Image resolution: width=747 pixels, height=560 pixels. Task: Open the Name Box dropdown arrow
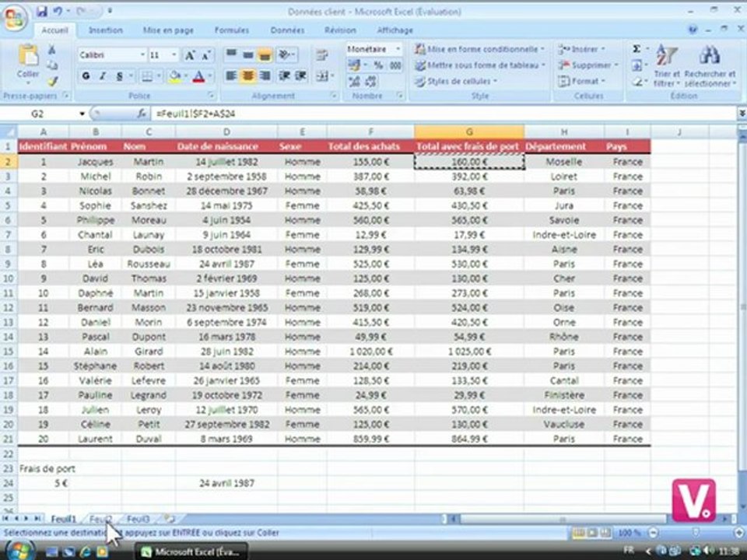point(82,114)
